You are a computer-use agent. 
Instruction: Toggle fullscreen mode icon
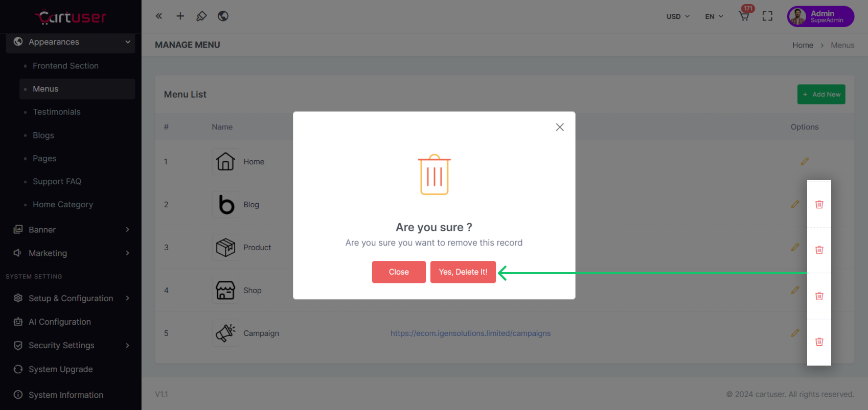click(x=767, y=16)
